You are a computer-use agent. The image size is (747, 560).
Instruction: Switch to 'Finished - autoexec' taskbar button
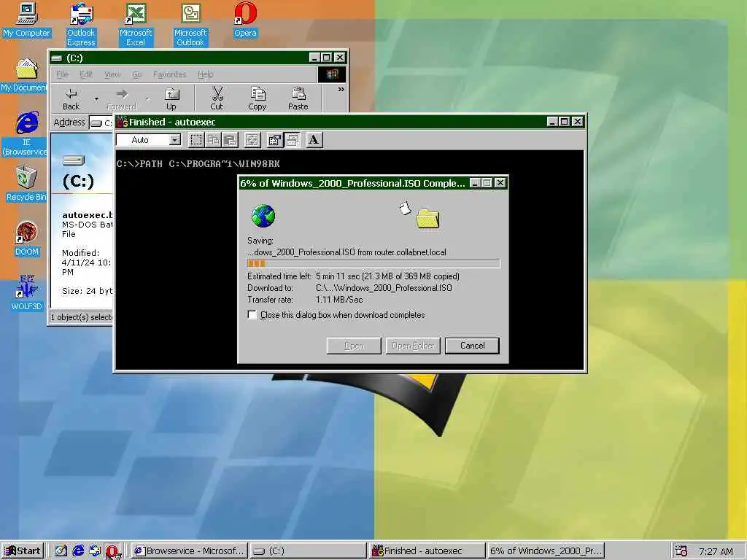point(427,551)
